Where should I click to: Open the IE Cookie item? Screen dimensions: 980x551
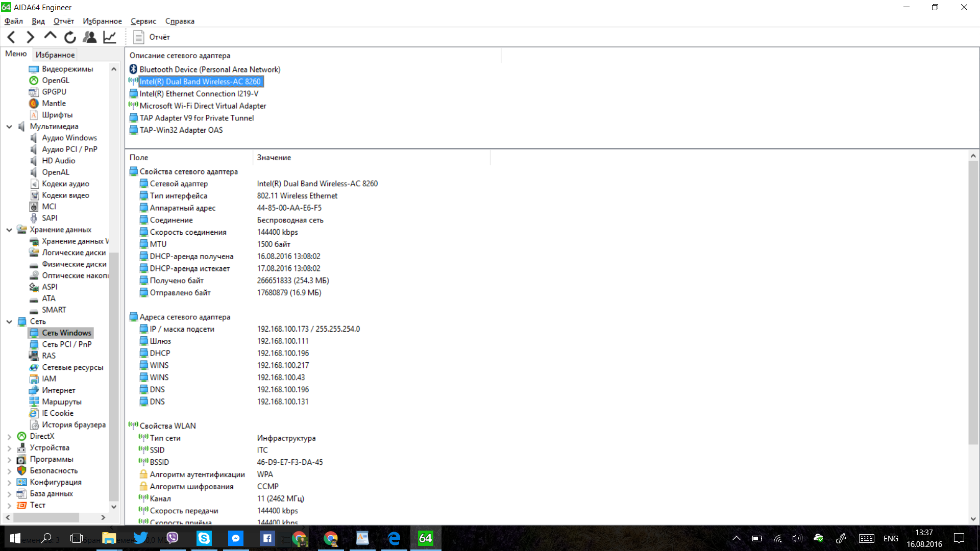click(57, 413)
